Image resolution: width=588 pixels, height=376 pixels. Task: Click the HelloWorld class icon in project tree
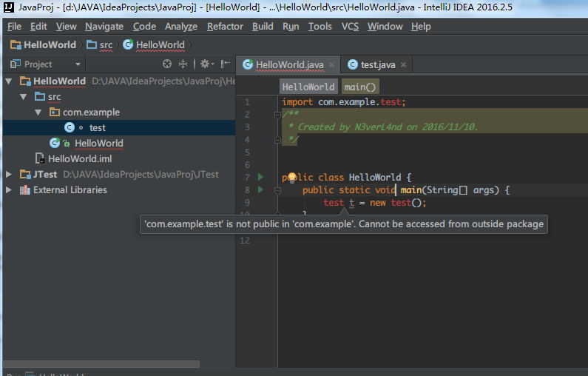coord(55,143)
